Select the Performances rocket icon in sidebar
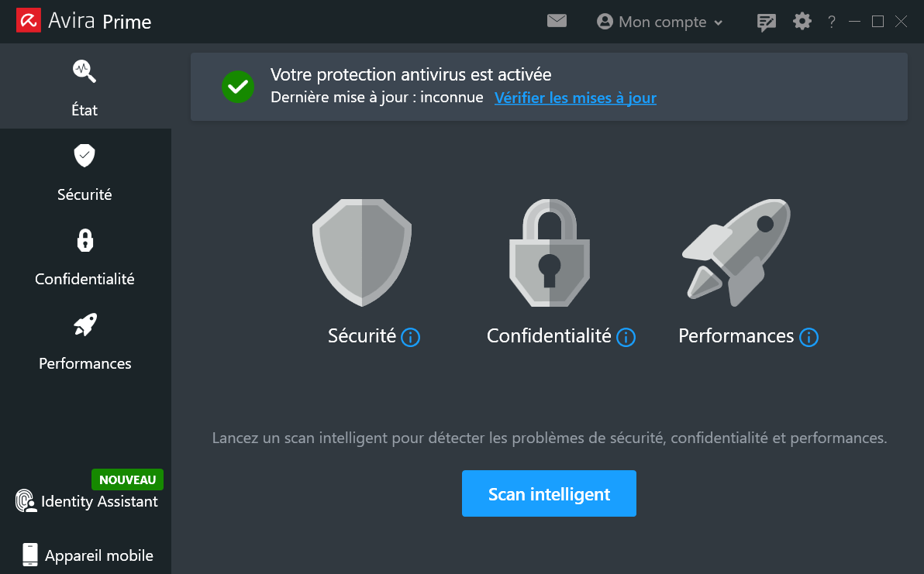The width and height of the screenshot is (924, 574). (84, 324)
